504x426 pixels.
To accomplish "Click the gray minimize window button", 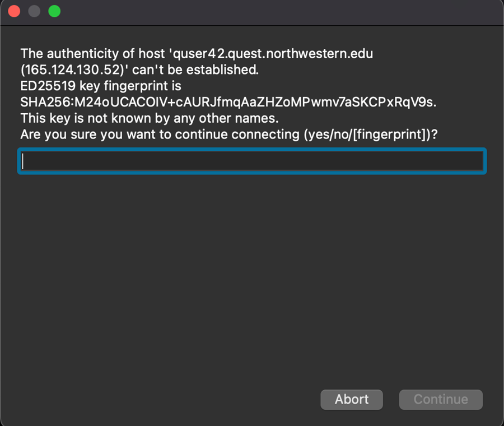I will click(x=34, y=11).
